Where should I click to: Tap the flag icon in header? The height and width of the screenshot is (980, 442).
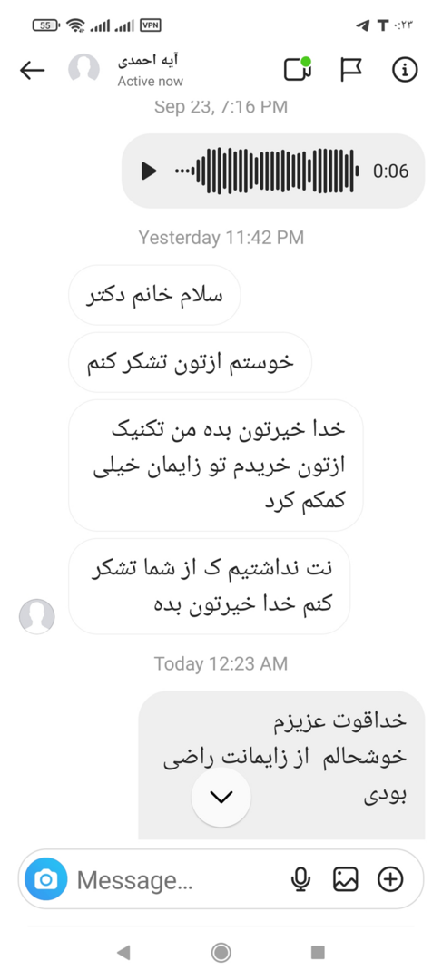tap(350, 69)
